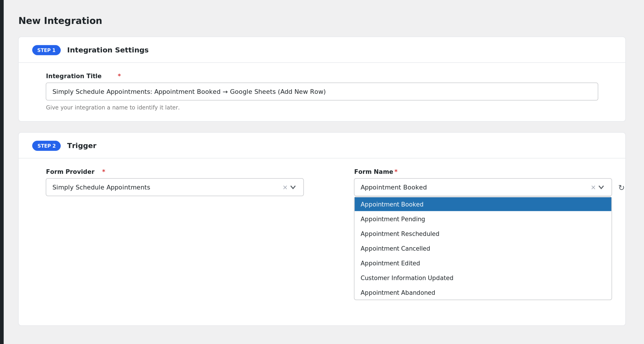Image resolution: width=644 pixels, height=344 pixels.
Task: Open the Simply Schedule Appointments provider combo box
Action: pyautogui.click(x=175, y=187)
